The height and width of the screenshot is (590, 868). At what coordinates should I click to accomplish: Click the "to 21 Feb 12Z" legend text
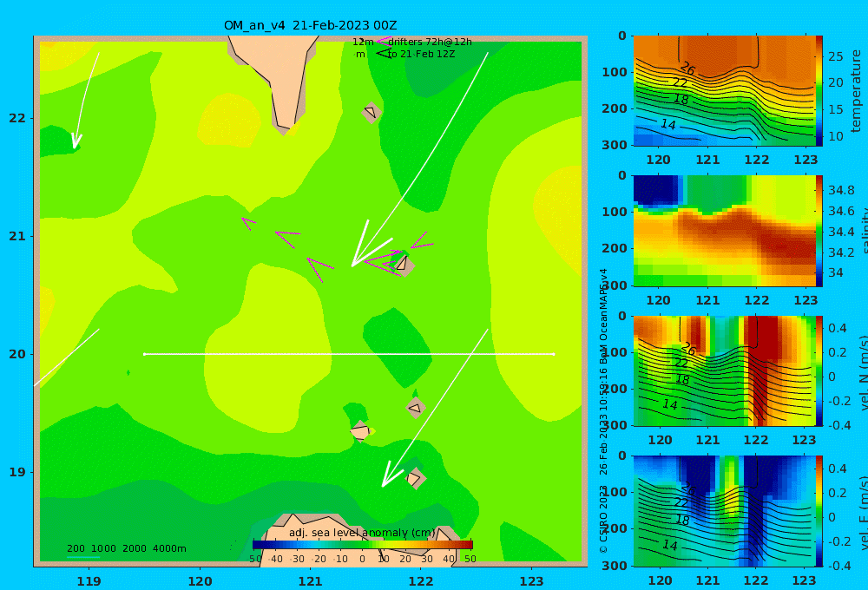[x=421, y=54]
